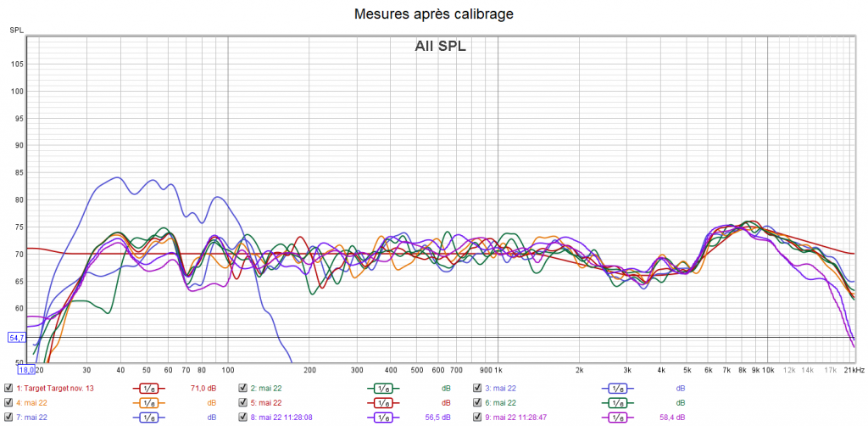Screen dimensions: 868x426
Task: Click smoothing icon for mai 22 11:28:08 trace
Action: coord(382,417)
